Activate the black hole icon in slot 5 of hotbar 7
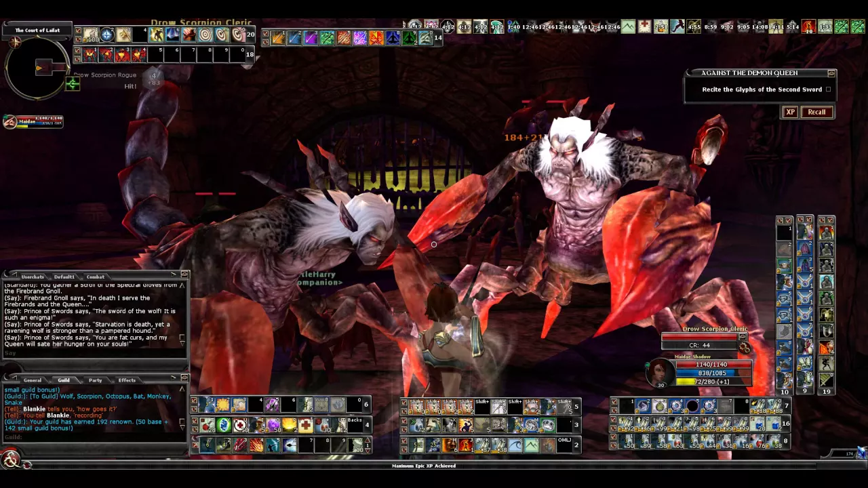The width and height of the screenshot is (868, 488). (x=692, y=406)
